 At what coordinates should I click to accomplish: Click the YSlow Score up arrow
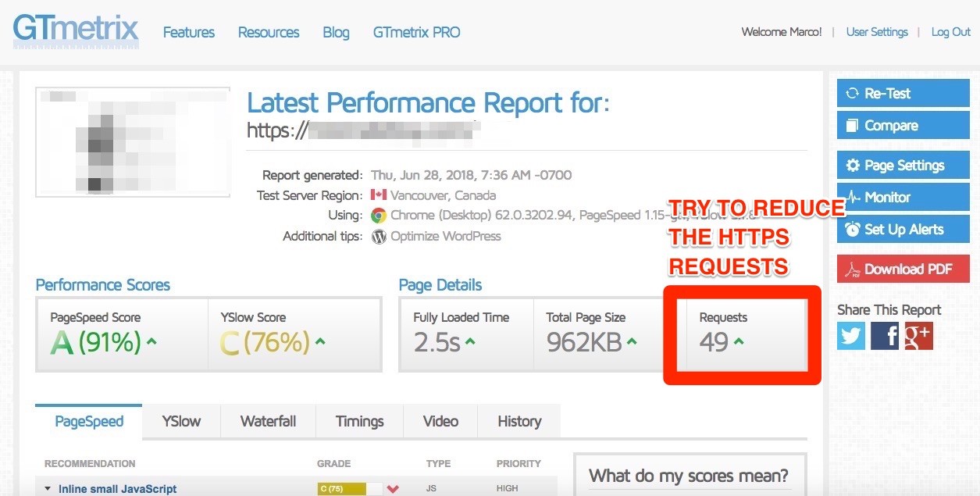[x=320, y=341]
